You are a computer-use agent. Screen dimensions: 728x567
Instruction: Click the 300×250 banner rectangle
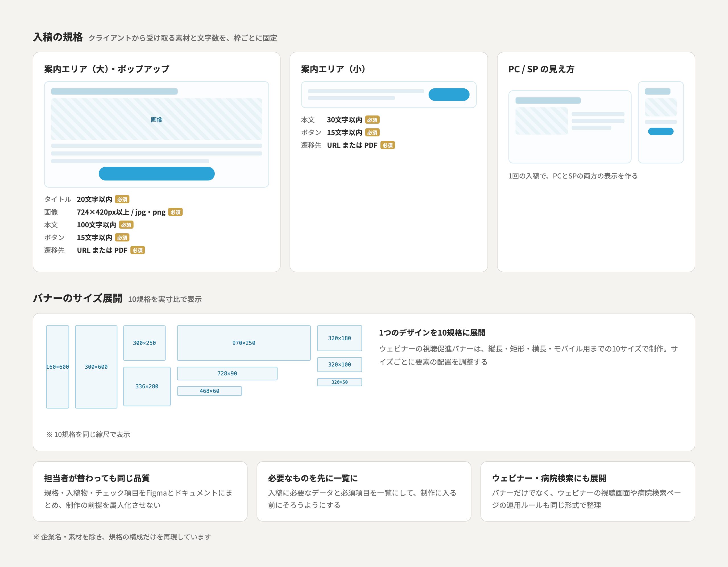point(144,343)
